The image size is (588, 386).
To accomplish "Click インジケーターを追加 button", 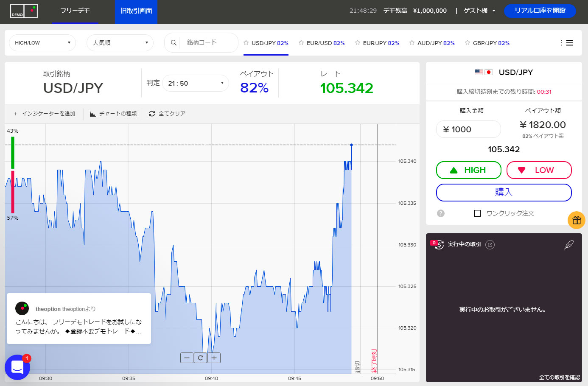I will (44, 114).
